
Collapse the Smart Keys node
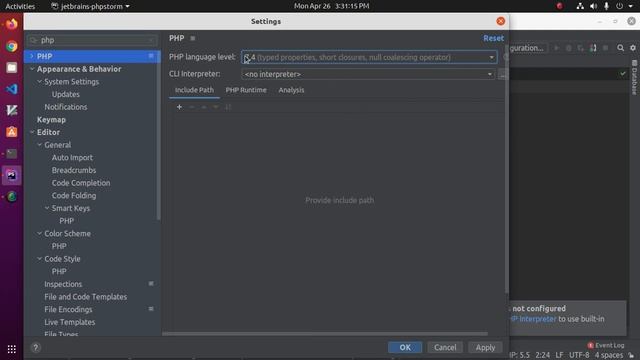[x=47, y=208]
